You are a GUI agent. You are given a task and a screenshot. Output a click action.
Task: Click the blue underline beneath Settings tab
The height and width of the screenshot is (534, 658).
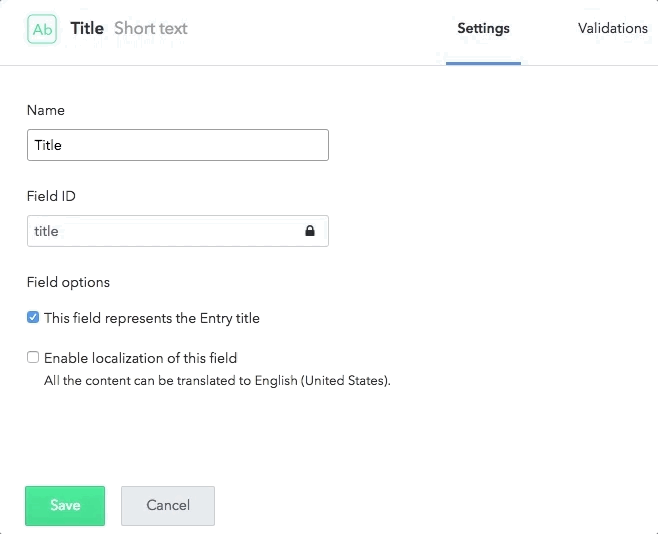click(x=483, y=63)
